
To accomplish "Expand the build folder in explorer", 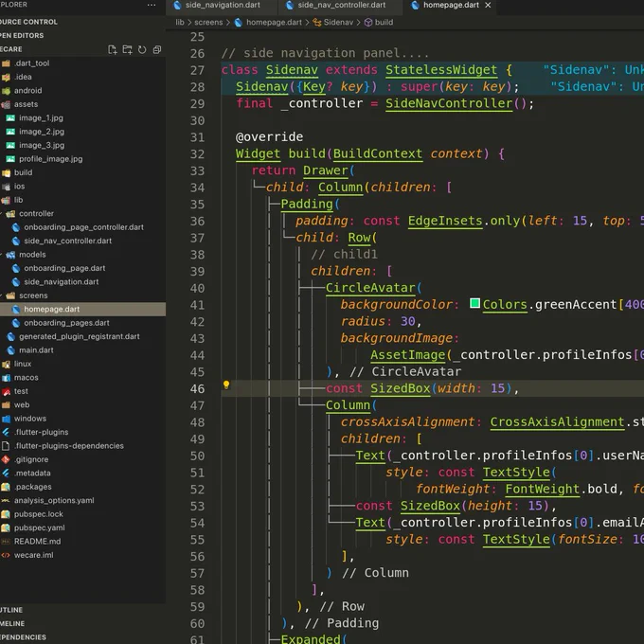I will pyautogui.click(x=82, y=172).
